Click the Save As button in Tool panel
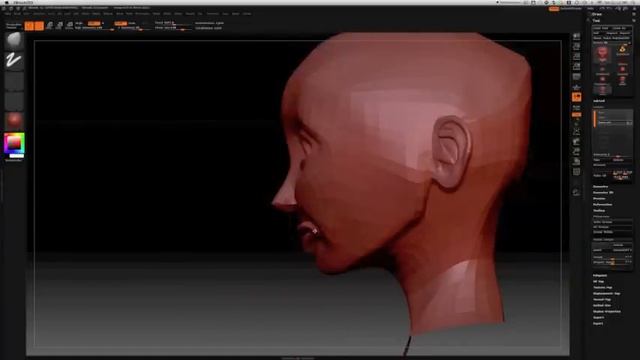The height and width of the screenshot is (360, 640). tap(620, 28)
